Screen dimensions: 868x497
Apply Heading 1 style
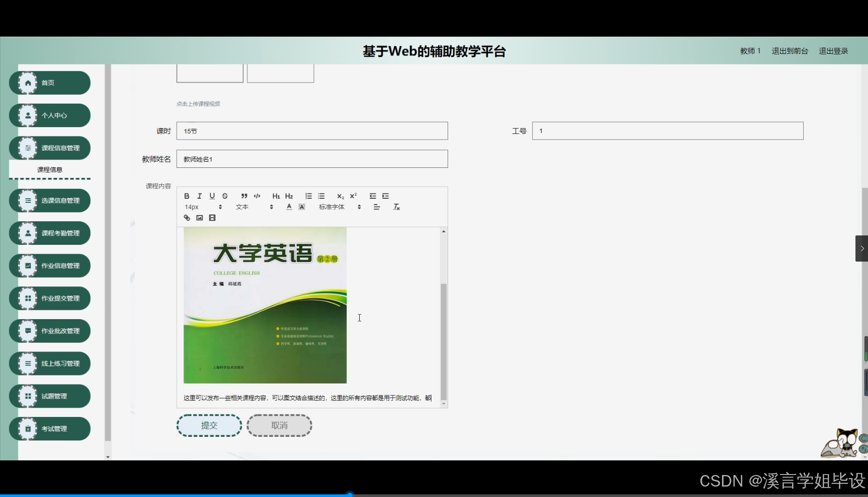pyautogui.click(x=276, y=196)
